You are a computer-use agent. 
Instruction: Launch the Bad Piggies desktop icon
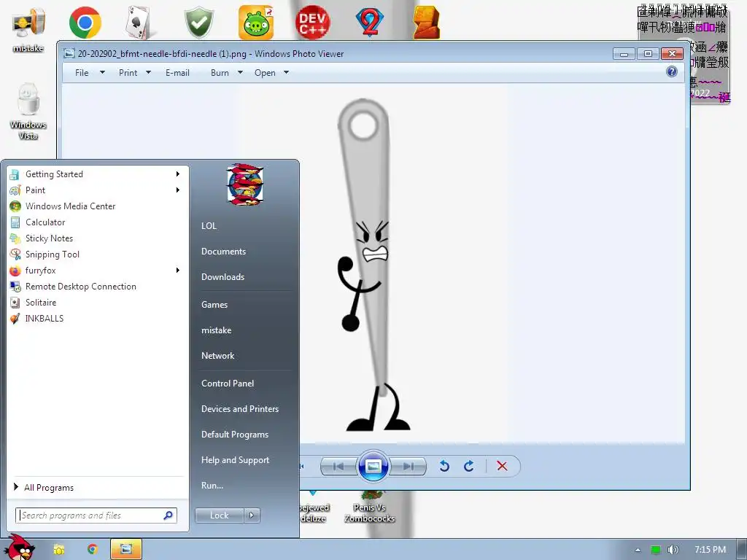tap(256, 23)
